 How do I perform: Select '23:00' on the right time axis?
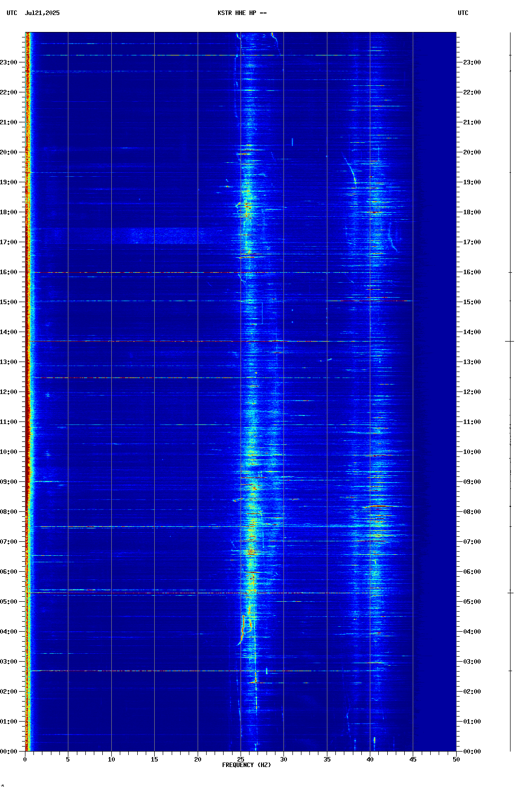coord(472,62)
